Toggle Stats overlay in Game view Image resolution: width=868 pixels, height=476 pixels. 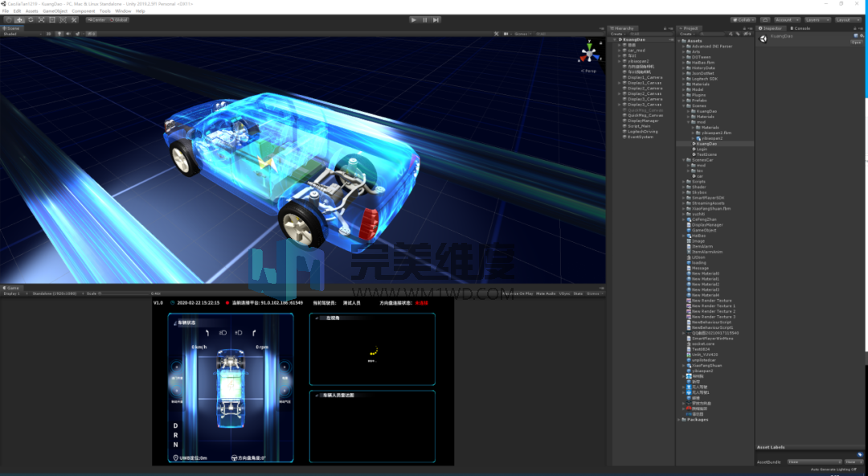tap(578, 293)
